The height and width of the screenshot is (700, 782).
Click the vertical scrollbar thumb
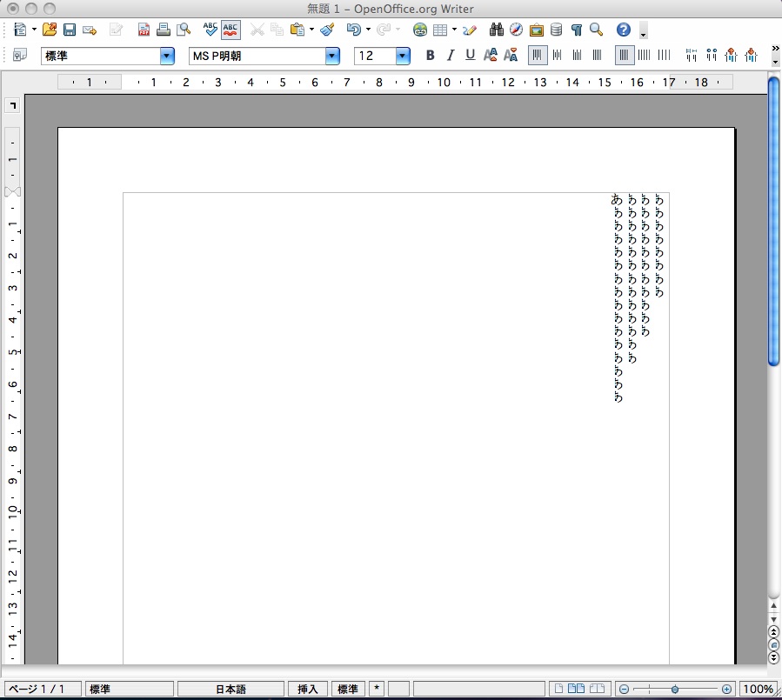[x=774, y=222]
